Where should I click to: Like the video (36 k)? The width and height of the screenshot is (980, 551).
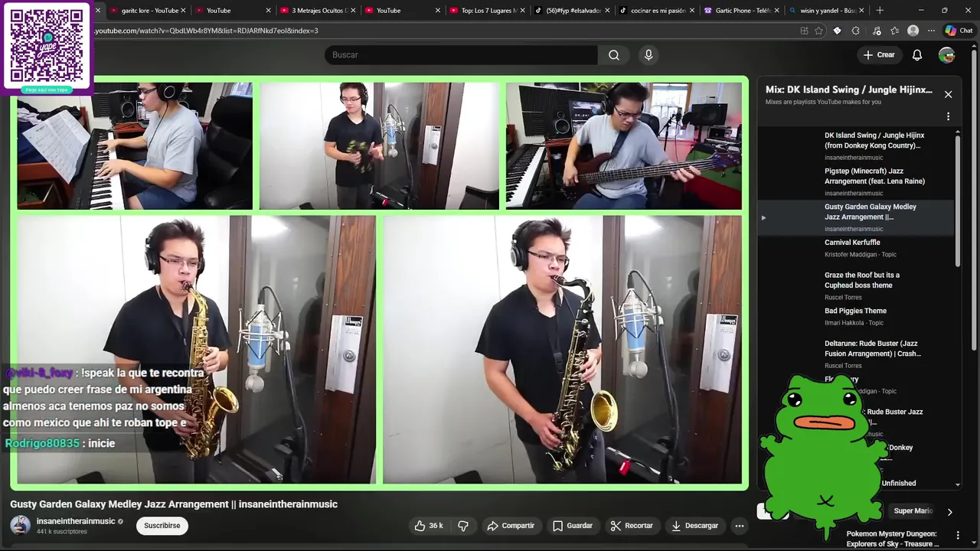point(429,526)
